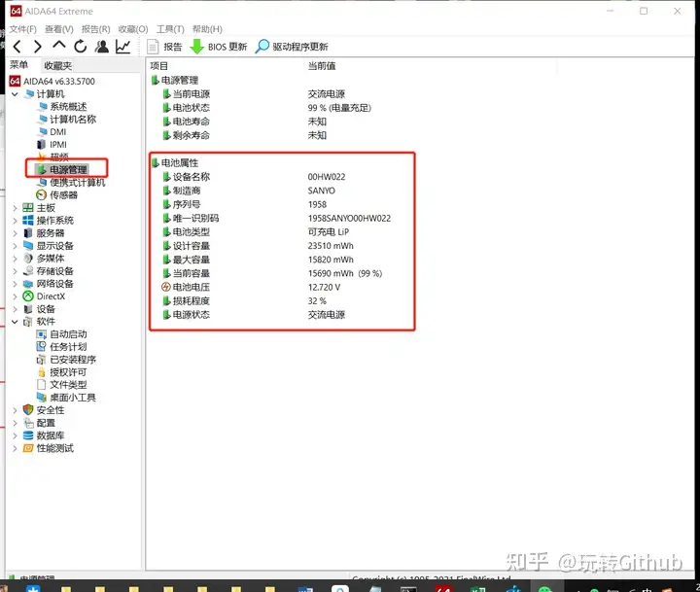
Task: Expand the 主板 tree node
Action: pyautogui.click(x=15, y=208)
